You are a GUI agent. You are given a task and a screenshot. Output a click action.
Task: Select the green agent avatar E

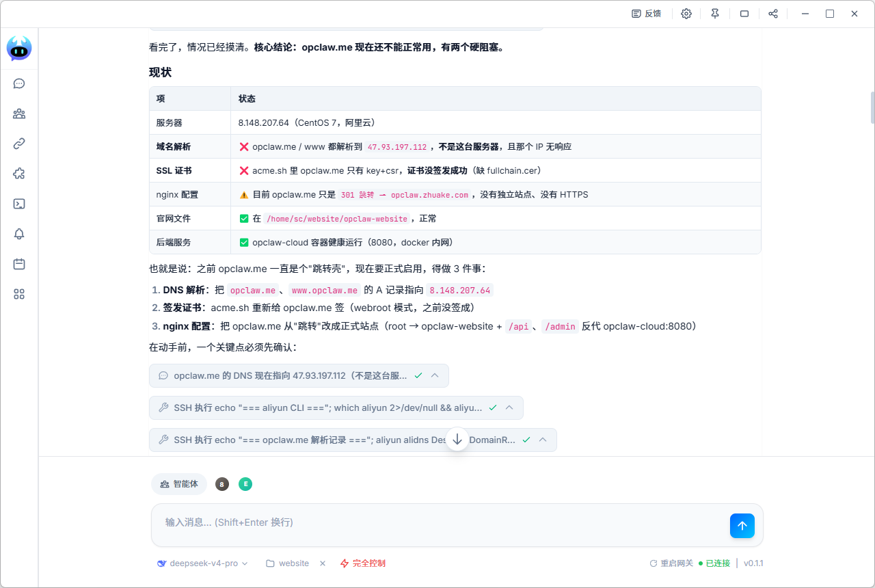(x=245, y=484)
